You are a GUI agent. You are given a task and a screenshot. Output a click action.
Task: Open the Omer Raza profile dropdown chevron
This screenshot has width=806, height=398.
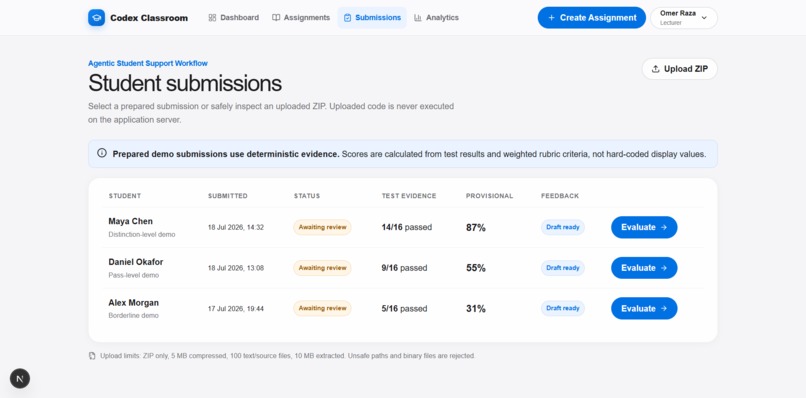click(704, 18)
